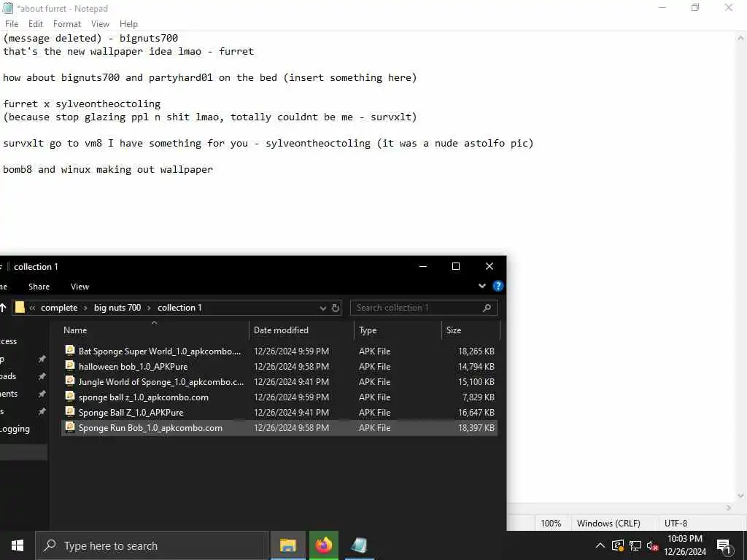This screenshot has width=747, height=560.
Task: Open the notification center icon
Action: [x=724, y=546]
